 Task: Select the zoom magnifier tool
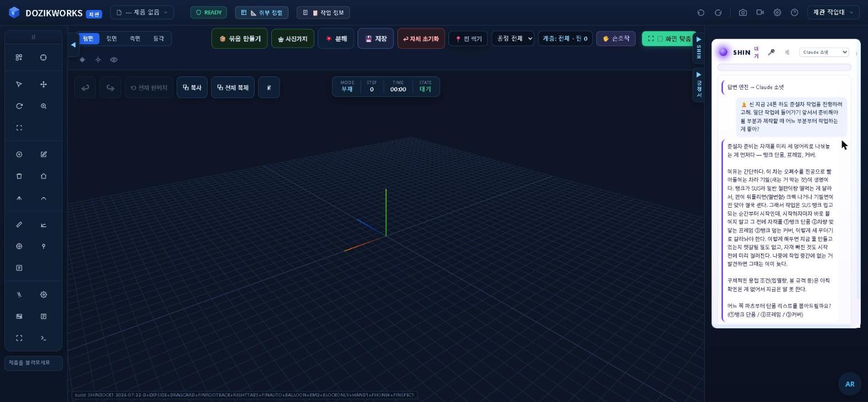(43, 106)
